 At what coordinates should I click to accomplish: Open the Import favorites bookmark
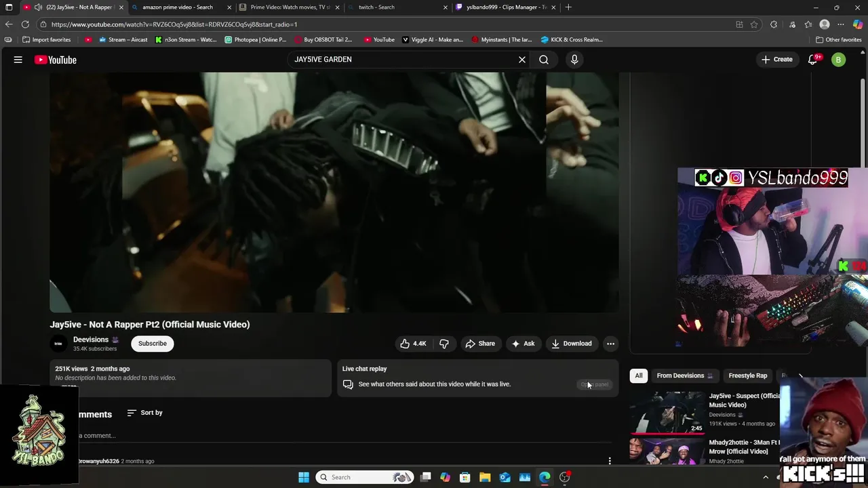tap(47, 40)
